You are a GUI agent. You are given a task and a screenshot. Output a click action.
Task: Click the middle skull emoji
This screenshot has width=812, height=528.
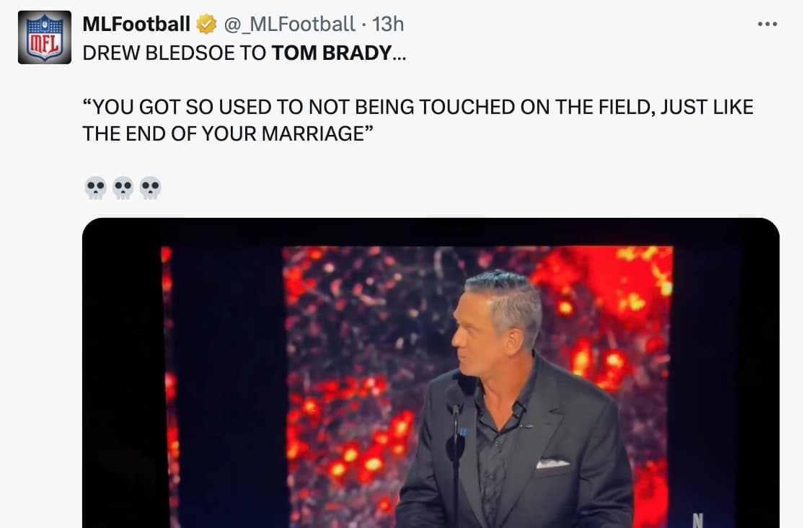click(x=123, y=188)
